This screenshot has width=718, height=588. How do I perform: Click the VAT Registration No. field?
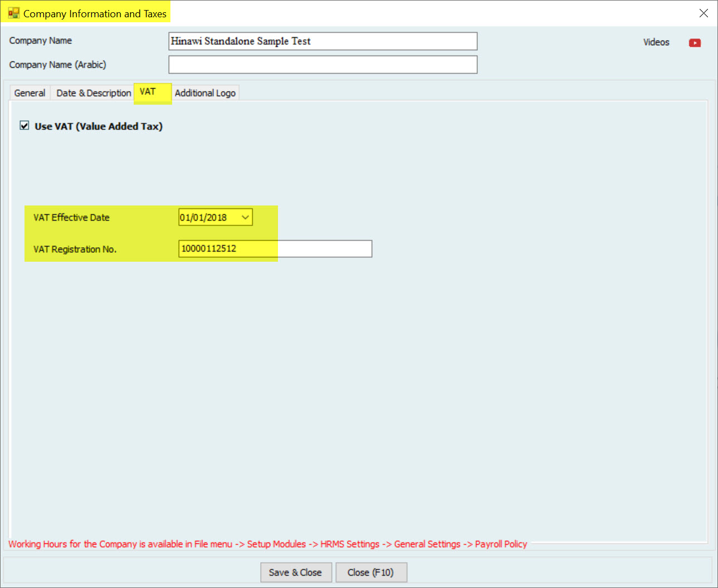[x=275, y=249]
